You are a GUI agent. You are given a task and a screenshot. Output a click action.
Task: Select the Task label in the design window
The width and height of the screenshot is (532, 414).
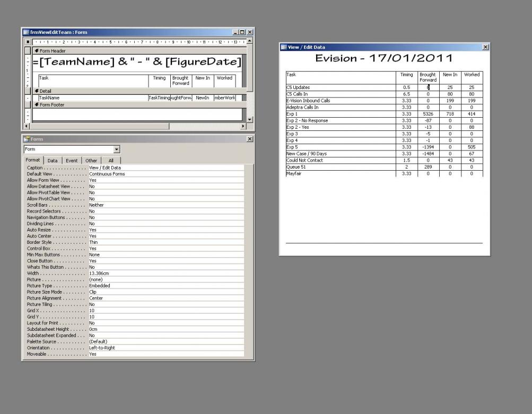click(x=93, y=81)
